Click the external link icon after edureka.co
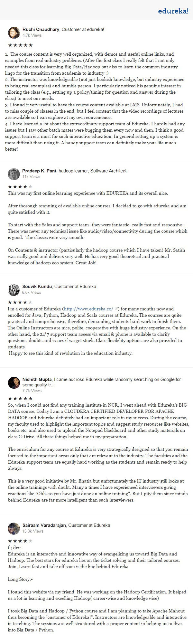The width and height of the screenshot is (193, 644). point(116,309)
